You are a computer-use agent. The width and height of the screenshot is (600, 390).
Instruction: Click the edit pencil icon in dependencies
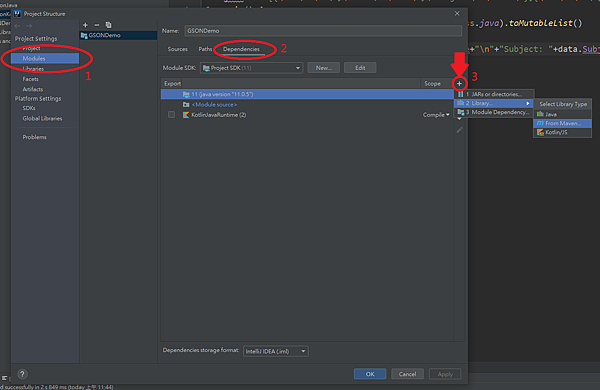click(460, 130)
